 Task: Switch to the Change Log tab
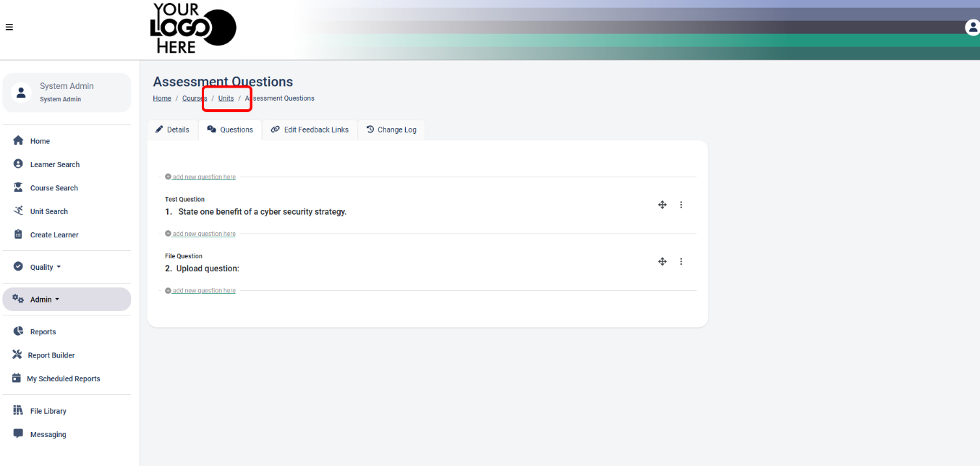point(391,130)
